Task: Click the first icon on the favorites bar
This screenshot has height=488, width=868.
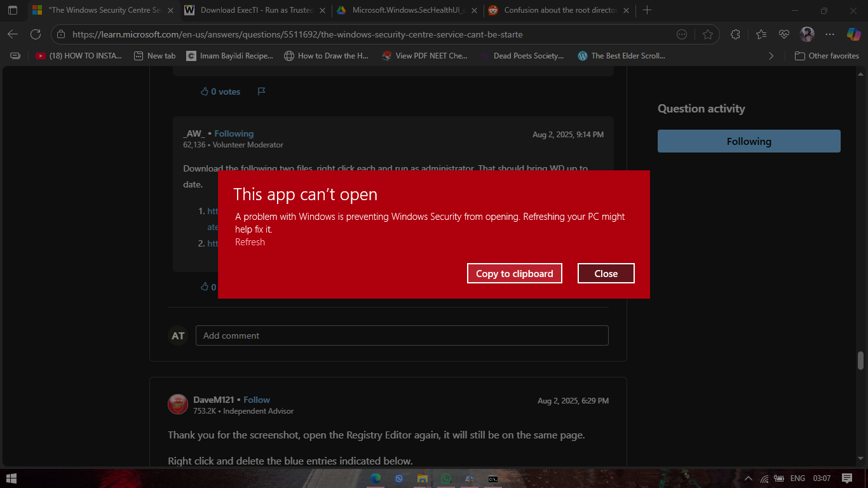Action: 16,56
